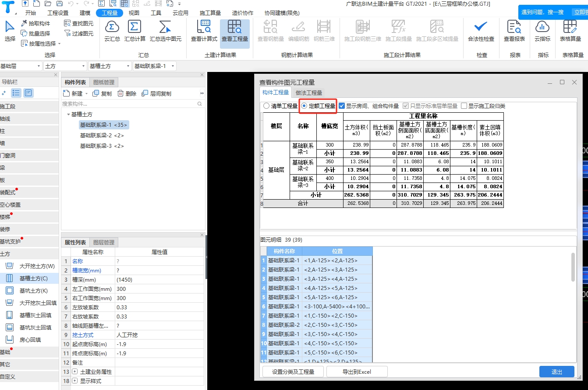Click 导出到Excel button

click(x=357, y=372)
